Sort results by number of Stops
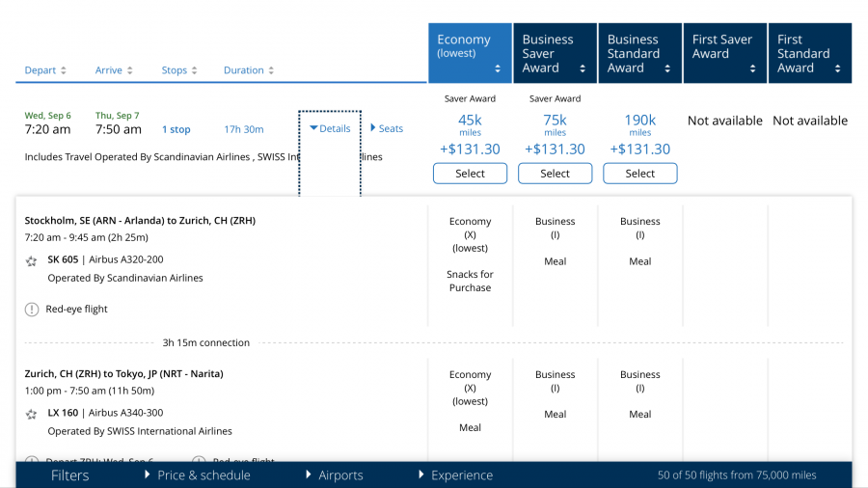 click(179, 70)
